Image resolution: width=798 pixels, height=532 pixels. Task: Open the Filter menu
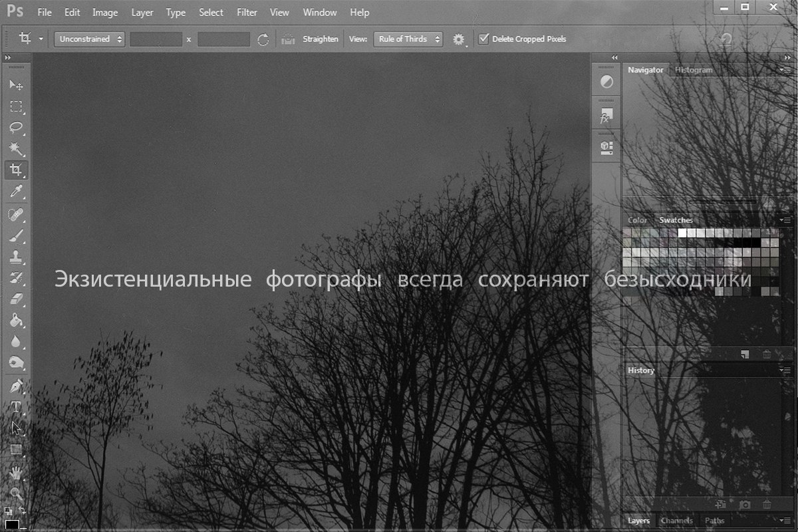[247, 13]
